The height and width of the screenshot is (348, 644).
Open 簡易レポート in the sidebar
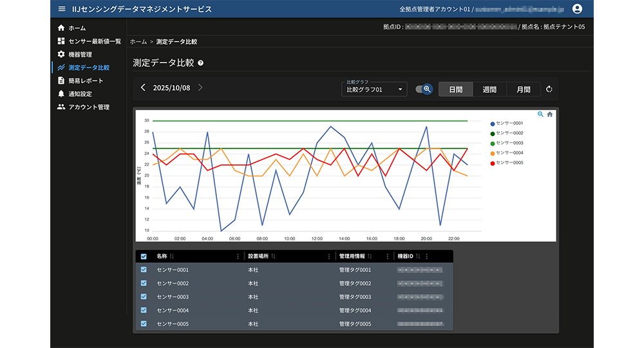point(85,81)
